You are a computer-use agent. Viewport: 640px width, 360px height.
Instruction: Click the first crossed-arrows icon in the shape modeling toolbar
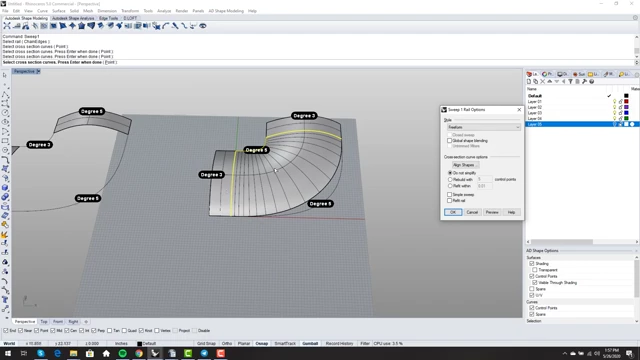[x=7, y=26]
